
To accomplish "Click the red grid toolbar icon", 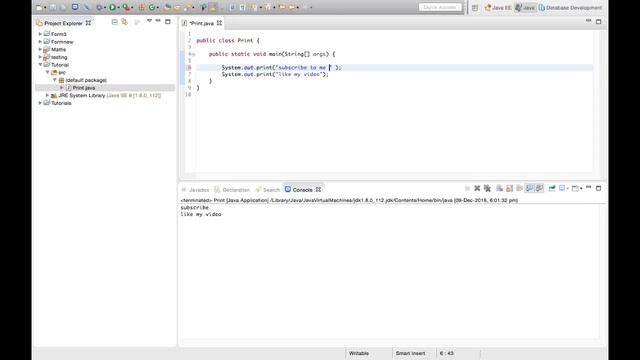I will [142, 7].
